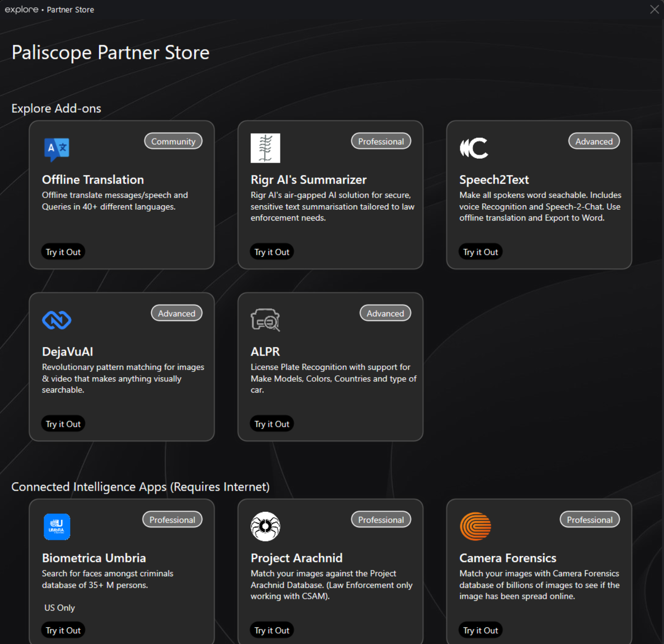Click the Project Arachnid spider icon
Image resolution: width=664 pixels, height=644 pixels.
coord(265,527)
